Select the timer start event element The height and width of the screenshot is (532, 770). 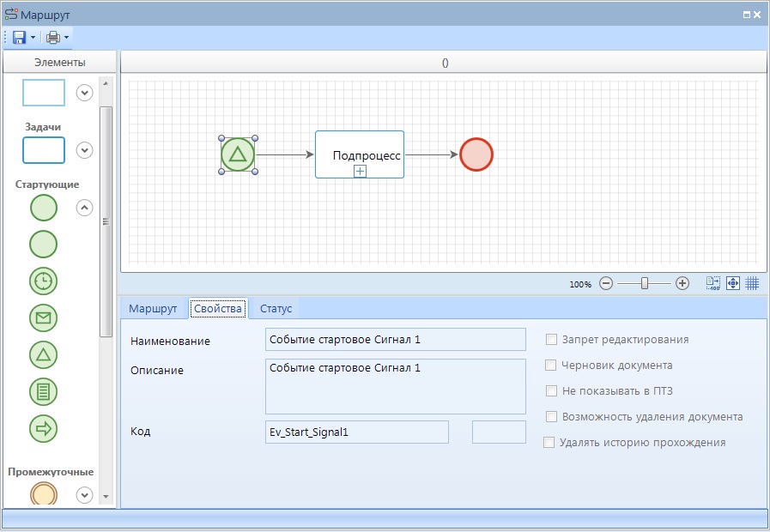[x=44, y=281]
